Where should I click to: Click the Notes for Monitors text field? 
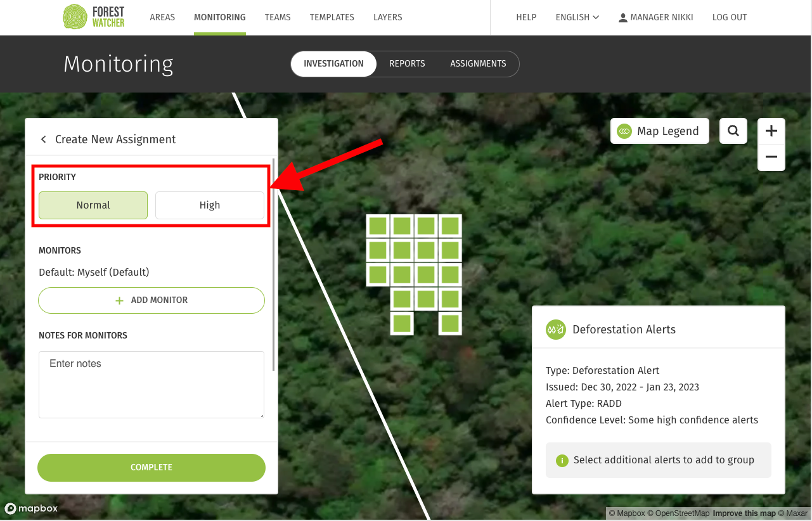[151, 384]
